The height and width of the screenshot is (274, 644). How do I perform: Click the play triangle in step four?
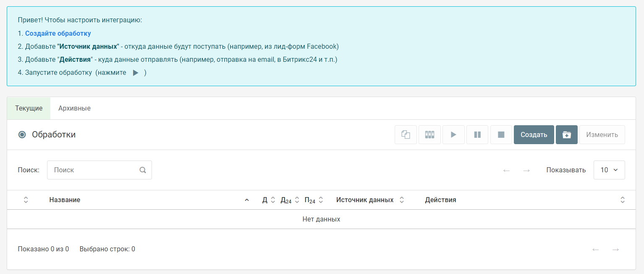136,73
